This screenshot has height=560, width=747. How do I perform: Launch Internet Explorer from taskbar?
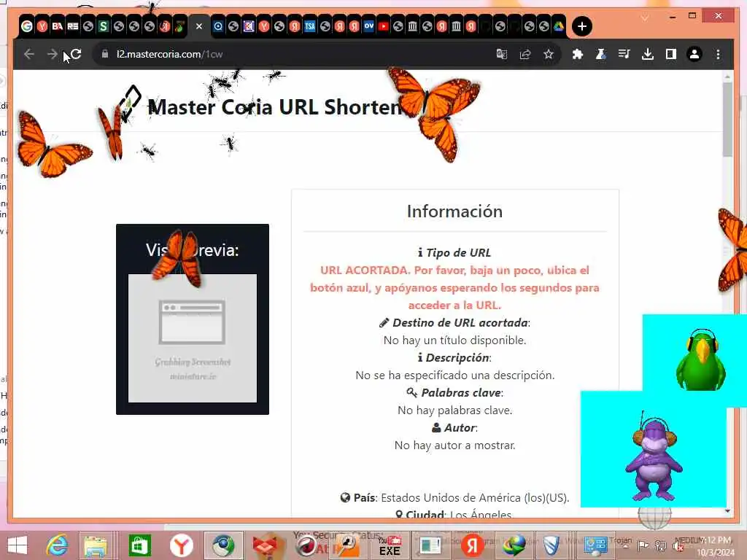57,545
